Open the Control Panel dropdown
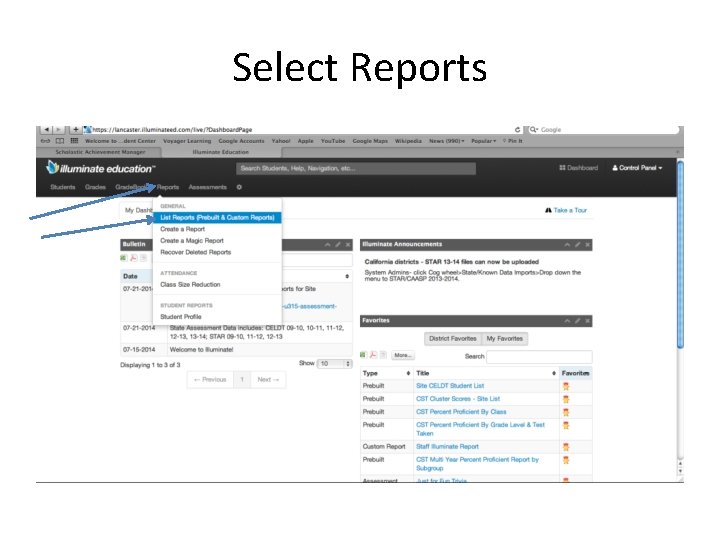720x540 pixels. [x=637, y=168]
